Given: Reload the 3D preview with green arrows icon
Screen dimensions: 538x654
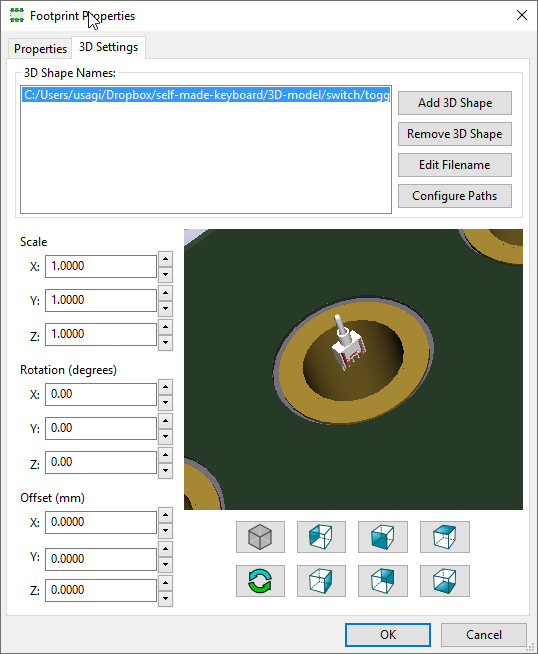Looking at the screenshot, I should 260,581.
